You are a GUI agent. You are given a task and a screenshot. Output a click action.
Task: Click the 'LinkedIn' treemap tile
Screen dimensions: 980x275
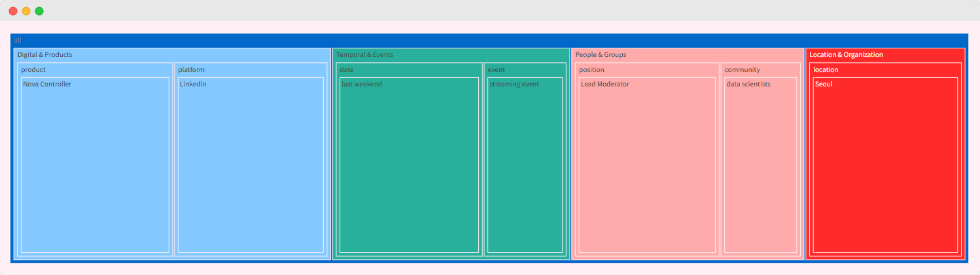click(x=251, y=165)
